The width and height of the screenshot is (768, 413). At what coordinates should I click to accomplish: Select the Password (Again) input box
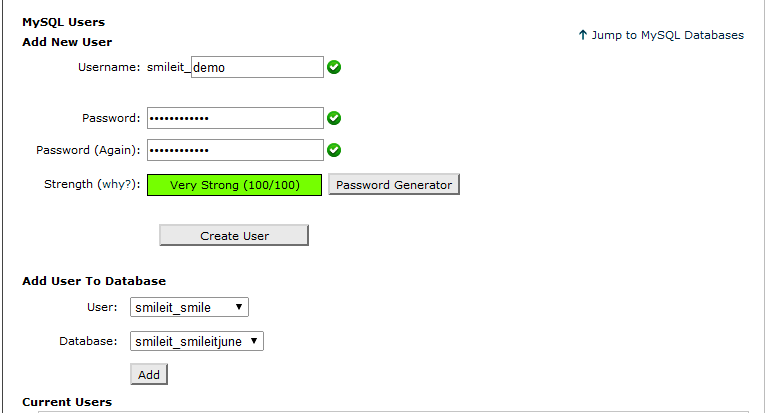235,150
